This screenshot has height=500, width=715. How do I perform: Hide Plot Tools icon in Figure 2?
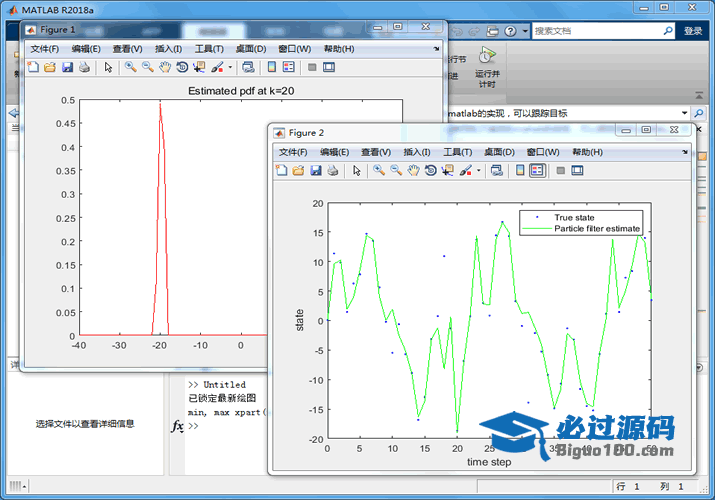click(x=560, y=170)
